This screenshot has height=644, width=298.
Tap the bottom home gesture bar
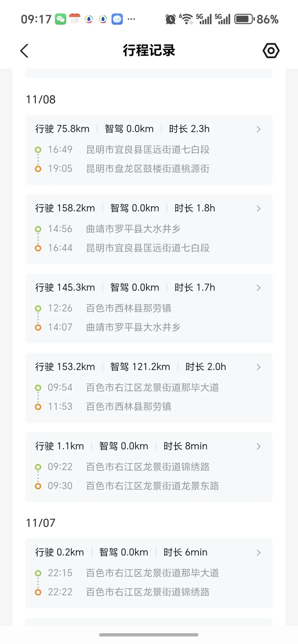[x=149, y=635]
